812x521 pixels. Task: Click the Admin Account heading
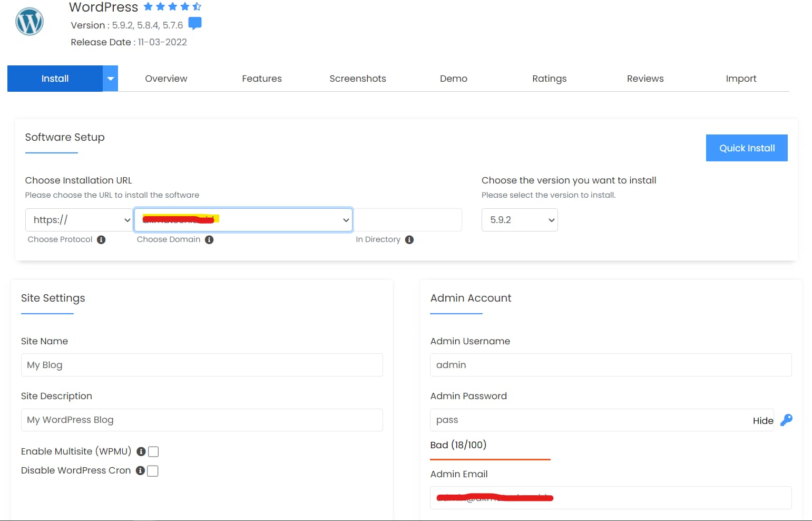click(471, 298)
